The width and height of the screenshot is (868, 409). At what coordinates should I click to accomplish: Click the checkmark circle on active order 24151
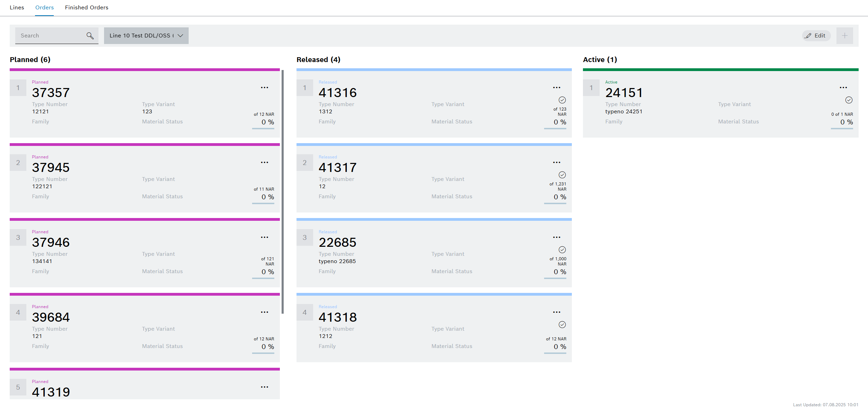pos(849,100)
